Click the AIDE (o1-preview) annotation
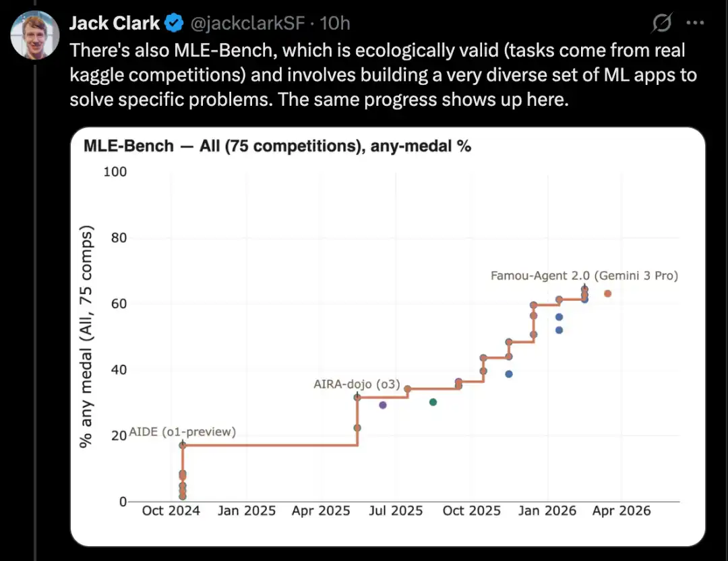728x561 pixels. (x=183, y=432)
